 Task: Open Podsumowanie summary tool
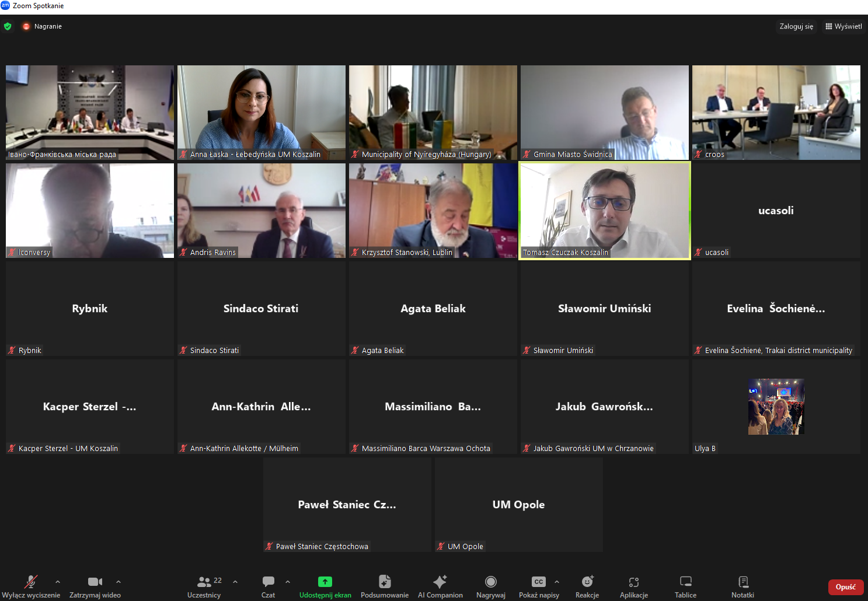pos(385,586)
